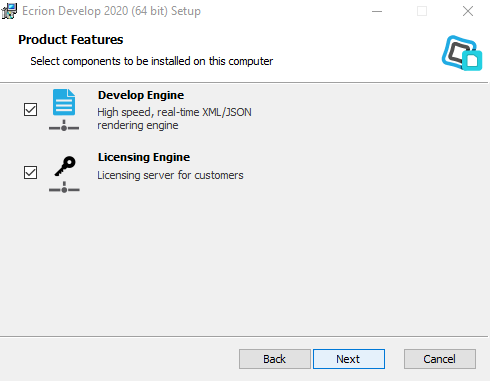490x381 pixels.
Task: Click the Ecrion logo in header
Action: tap(462, 53)
